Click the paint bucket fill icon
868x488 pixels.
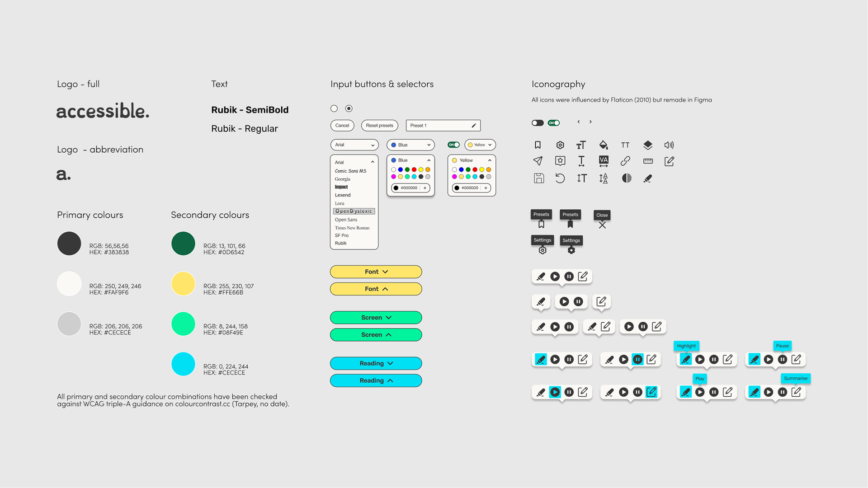(603, 145)
